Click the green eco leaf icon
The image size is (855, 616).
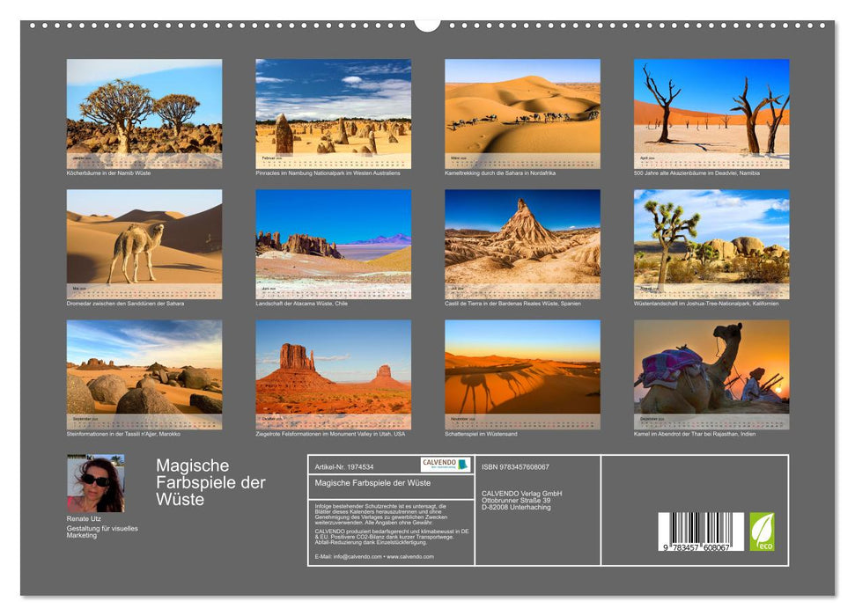pos(762,532)
